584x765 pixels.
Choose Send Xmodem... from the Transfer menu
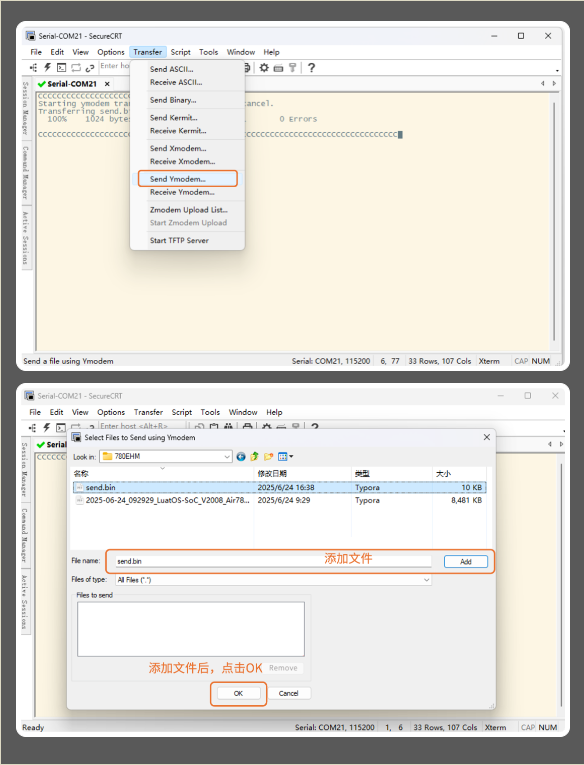point(178,148)
